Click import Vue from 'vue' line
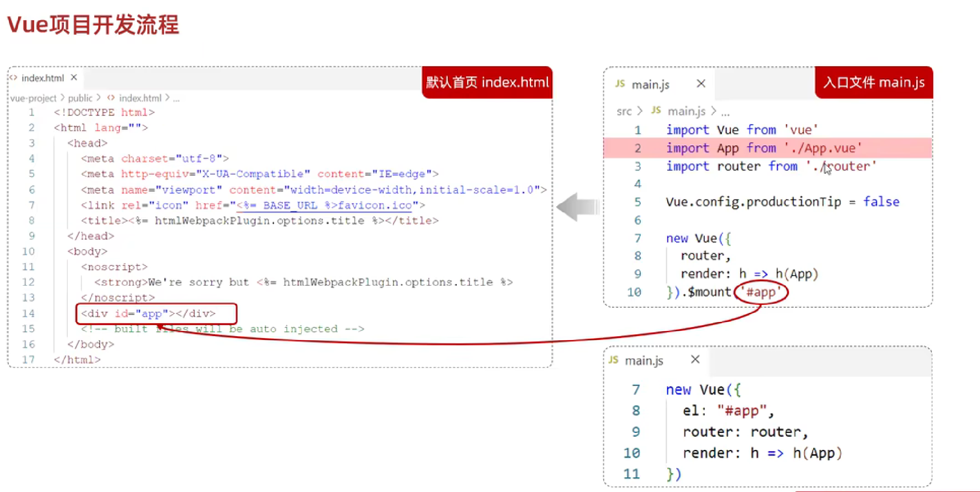This screenshot has height=492, width=980. point(742,130)
